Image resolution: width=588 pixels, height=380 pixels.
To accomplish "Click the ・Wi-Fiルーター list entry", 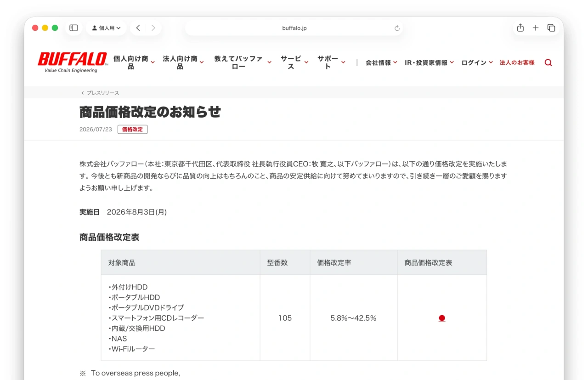I will (x=132, y=349).
